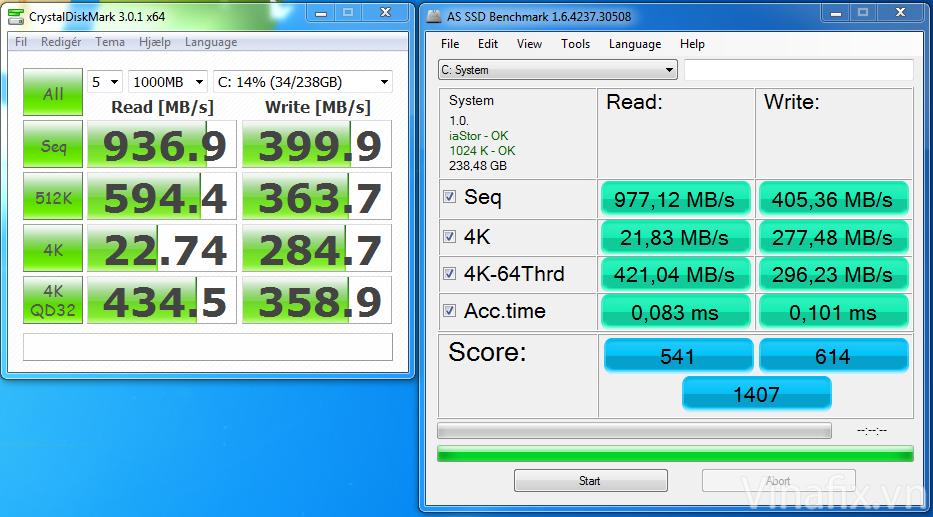Open the Hjælp menu
Image resolution: width=933 pixels, height=517 pixels.
(x=155, y=42)
